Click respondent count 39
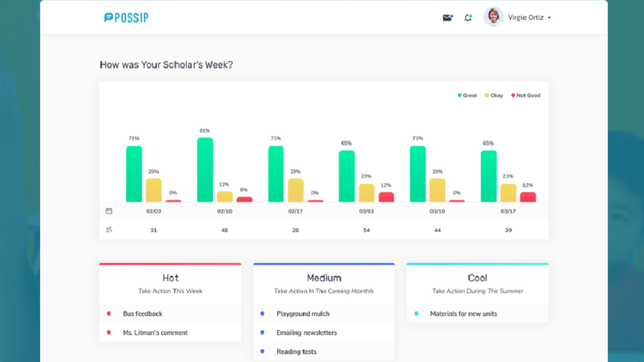 [x=509, y=230]
